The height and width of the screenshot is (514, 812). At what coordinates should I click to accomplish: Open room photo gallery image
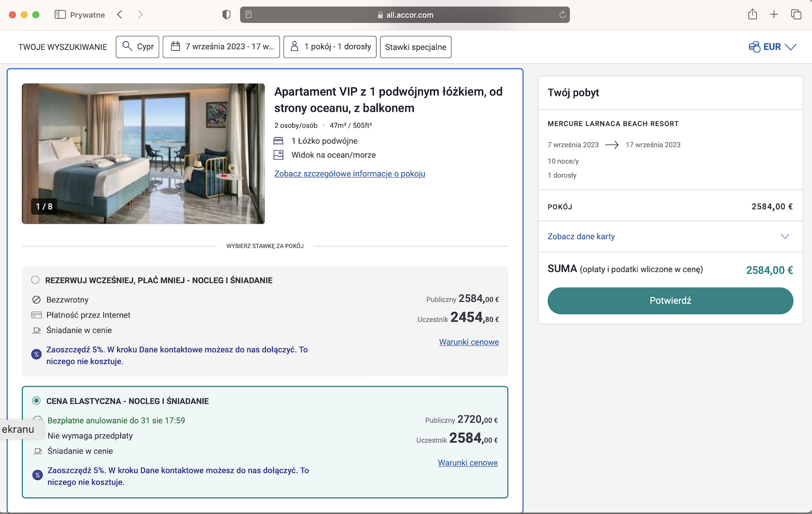pyautogui.click(x=143, y=153)
